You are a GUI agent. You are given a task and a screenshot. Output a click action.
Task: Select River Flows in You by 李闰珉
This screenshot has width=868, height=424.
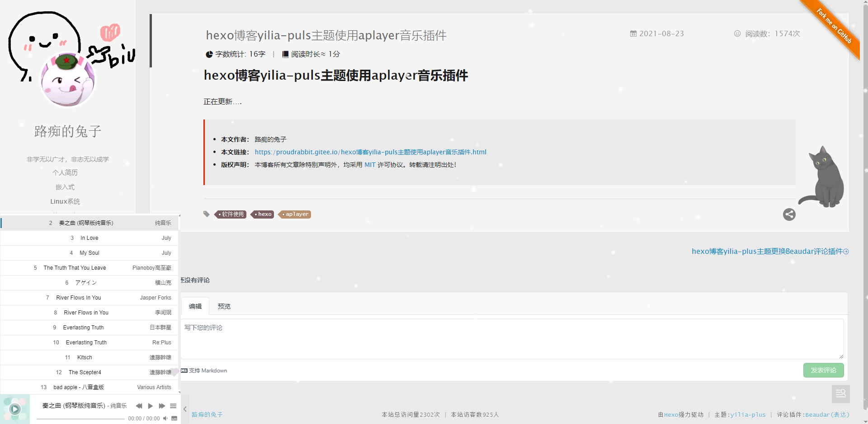tap(89, 313)
